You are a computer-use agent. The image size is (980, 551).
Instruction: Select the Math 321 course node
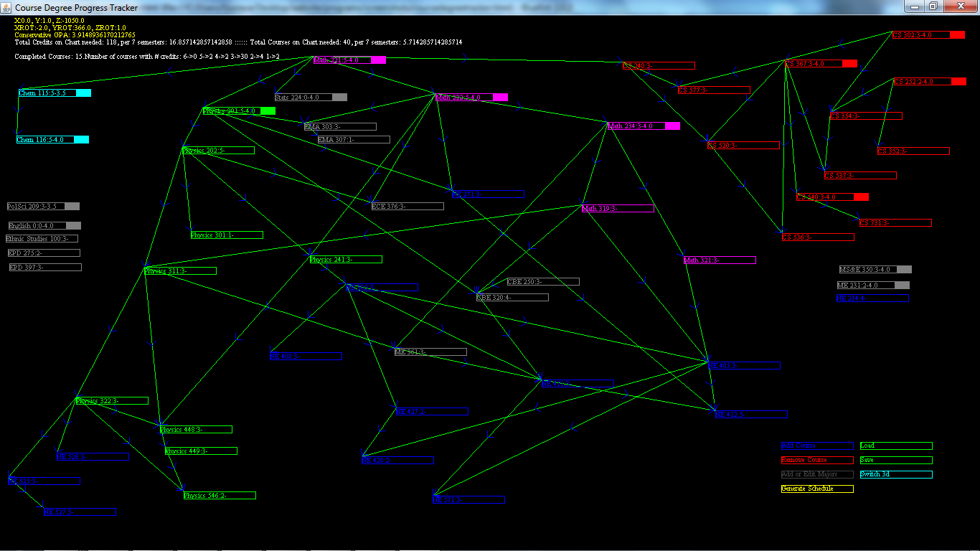pos(720,260)
